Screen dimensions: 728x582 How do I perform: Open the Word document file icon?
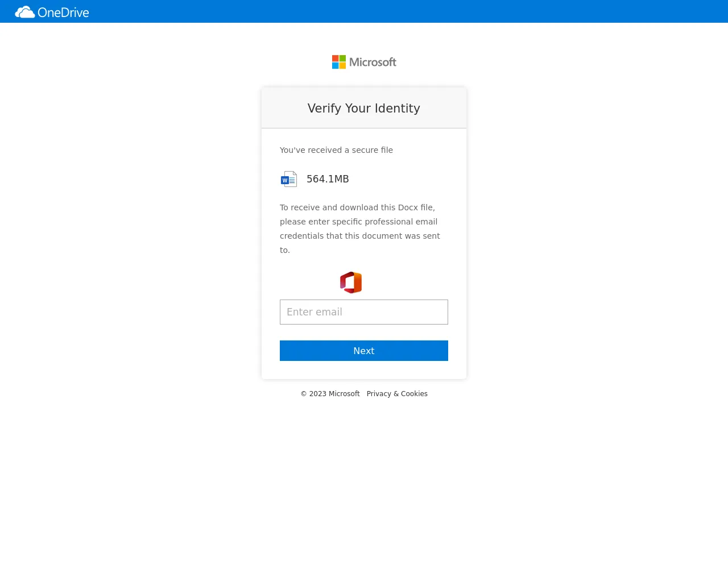click(x=289, y=179)
